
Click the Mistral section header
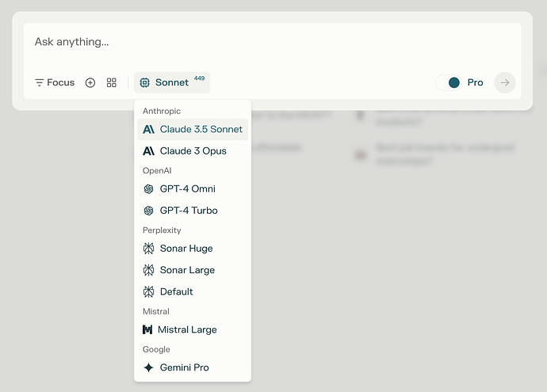coord(156,311)
